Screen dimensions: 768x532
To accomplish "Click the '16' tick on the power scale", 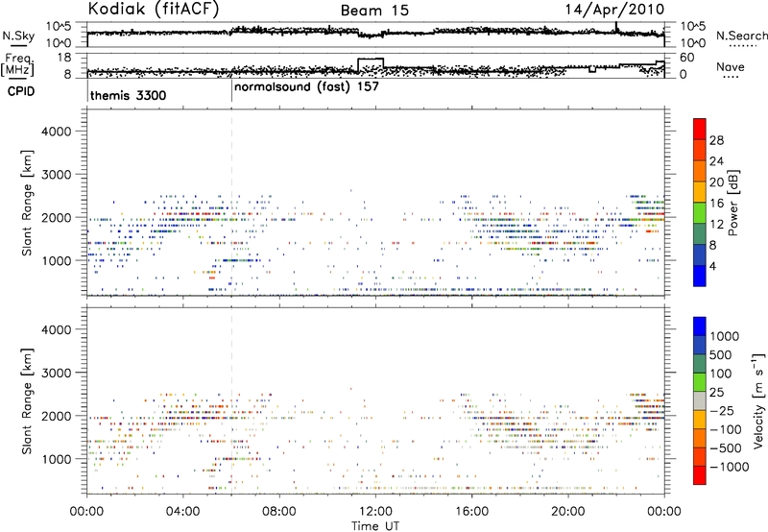I will pos(716,204).
